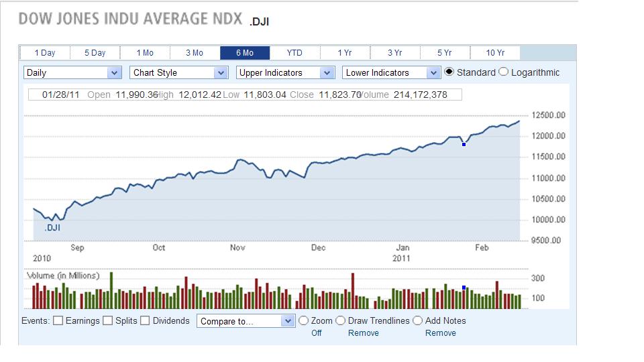The height and width of the screenshot is (362, 644).
Task: Expand the Chart Style dropdown
Action: 179,72
